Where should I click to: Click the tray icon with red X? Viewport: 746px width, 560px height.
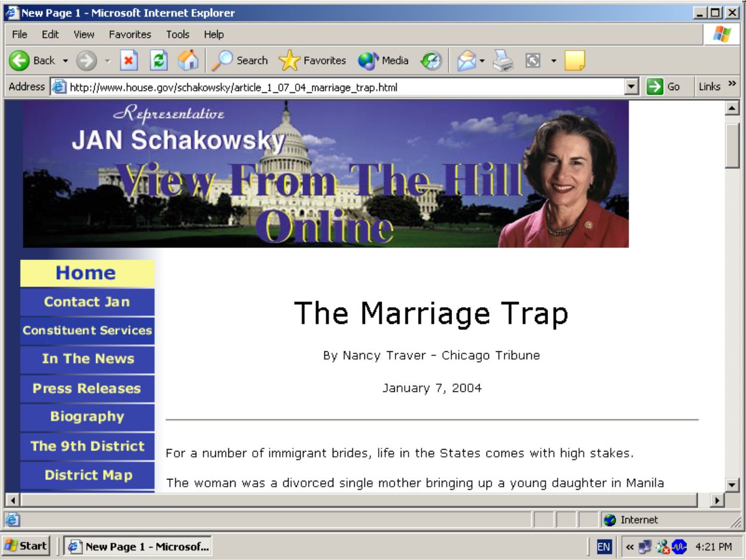[661, 546]
